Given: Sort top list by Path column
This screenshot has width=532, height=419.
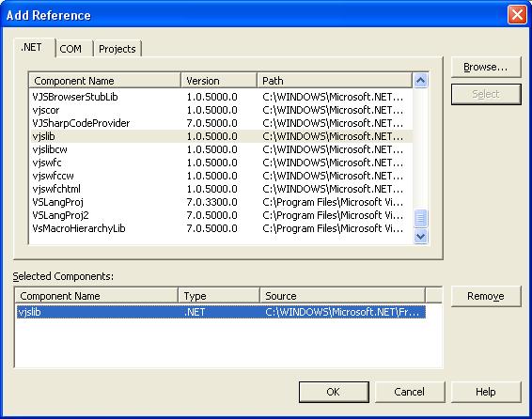Looking at the screenshot, I should pos(335,81).
